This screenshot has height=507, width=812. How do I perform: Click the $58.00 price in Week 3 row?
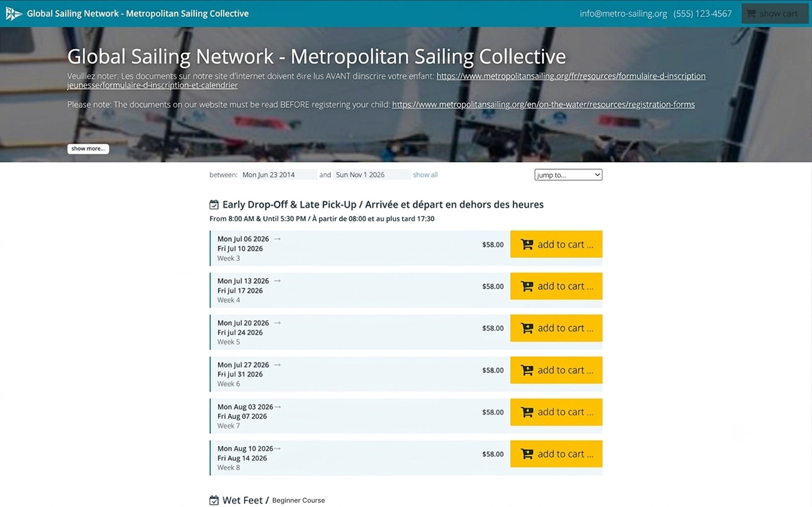493,244
